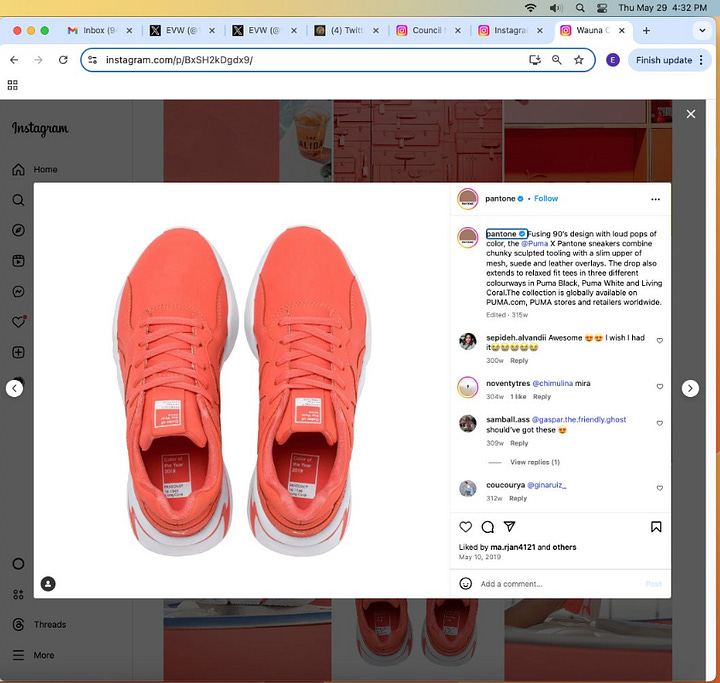The width and height of the screenshot is (720, 683).
Task: Click the Finish update button
Action: pos(664,60)
